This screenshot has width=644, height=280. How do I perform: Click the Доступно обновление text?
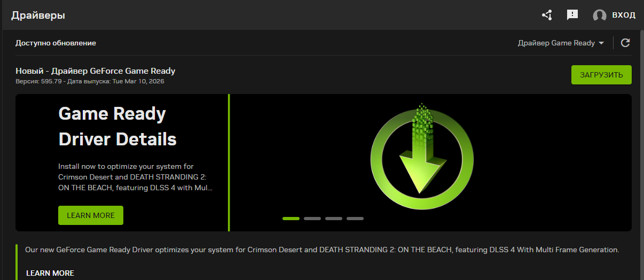tap(56, 43)
